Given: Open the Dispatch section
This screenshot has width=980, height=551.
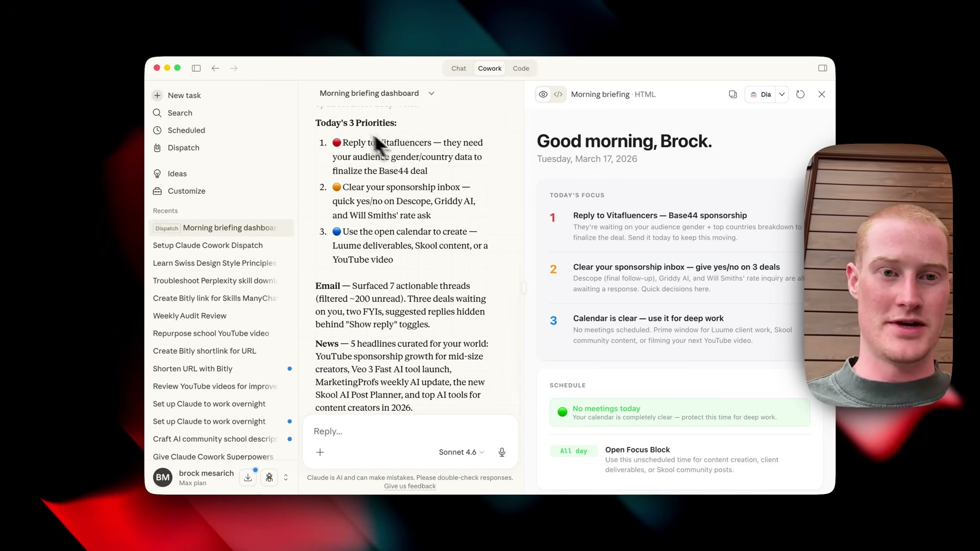Looking at the screenshot, I should click(183, 147).
